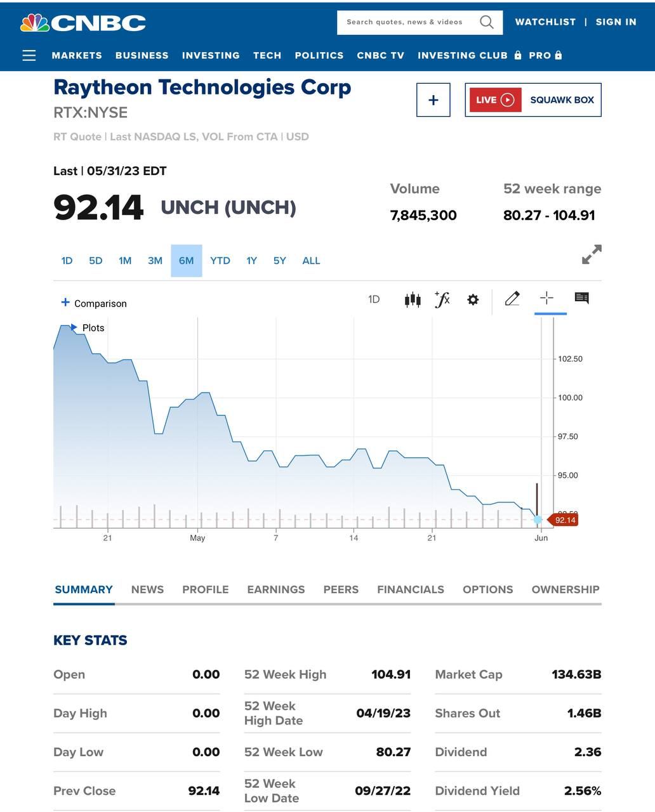Click the Live Squawk Box button

pyautogui.click(x=533, y=100)
